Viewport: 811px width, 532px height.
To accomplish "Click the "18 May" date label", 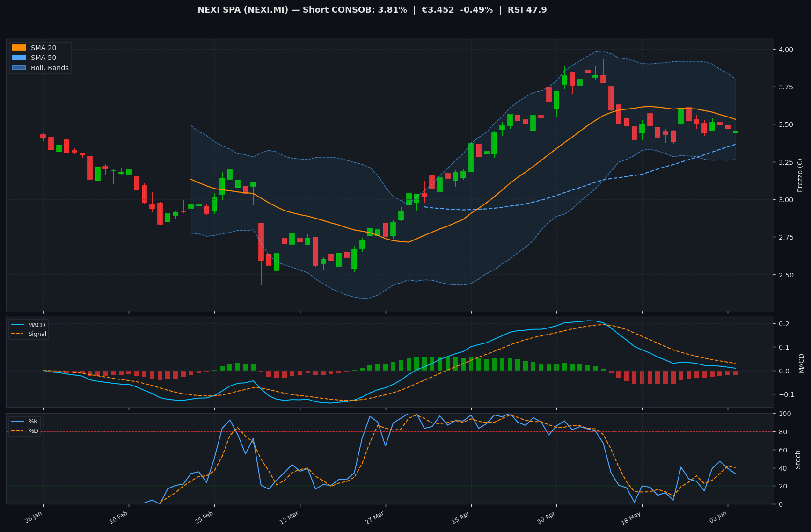I will click(632, 517).
